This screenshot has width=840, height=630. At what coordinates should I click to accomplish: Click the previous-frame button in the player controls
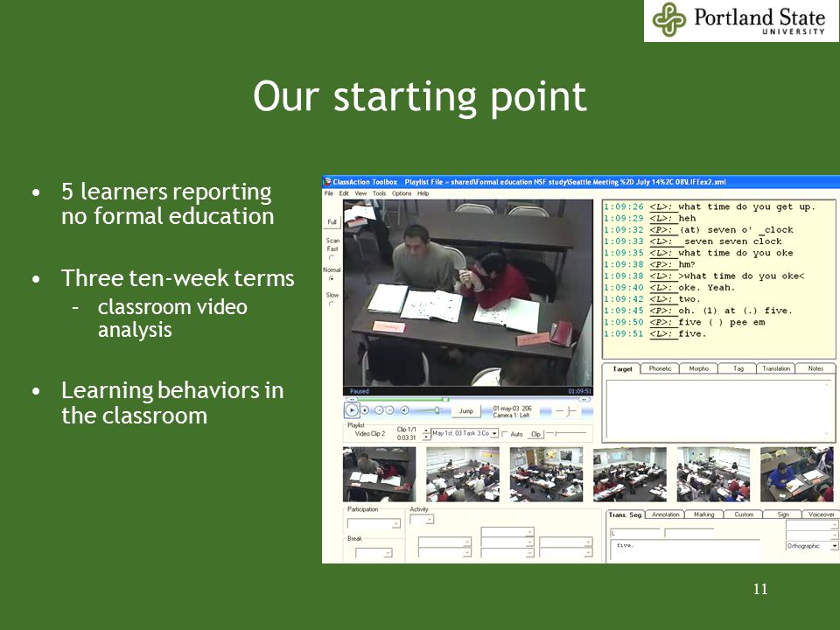[x=378, y=410]
